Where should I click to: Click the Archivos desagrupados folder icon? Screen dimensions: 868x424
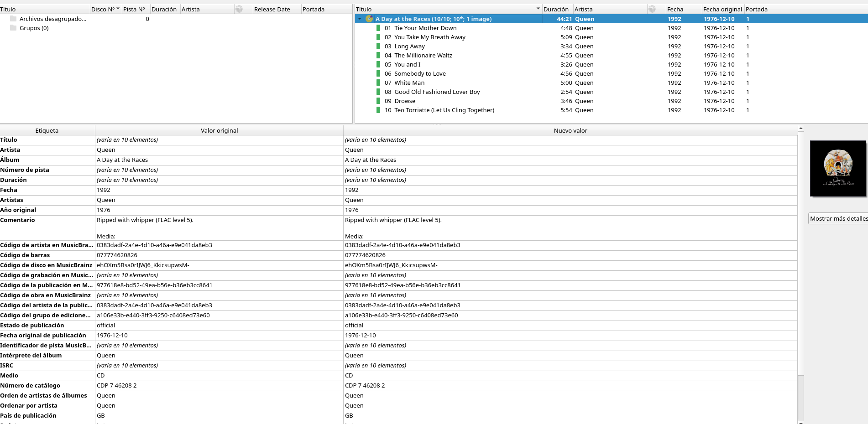click(13, 19)
